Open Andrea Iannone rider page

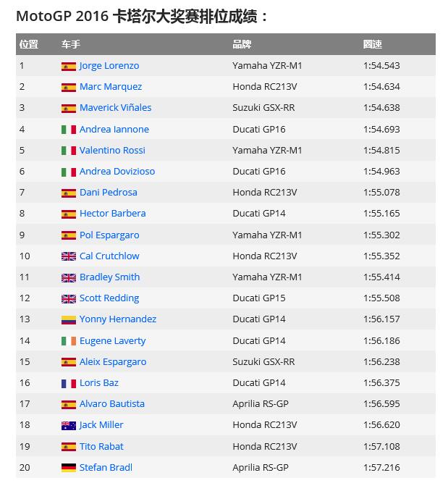[x=114, y=130]
